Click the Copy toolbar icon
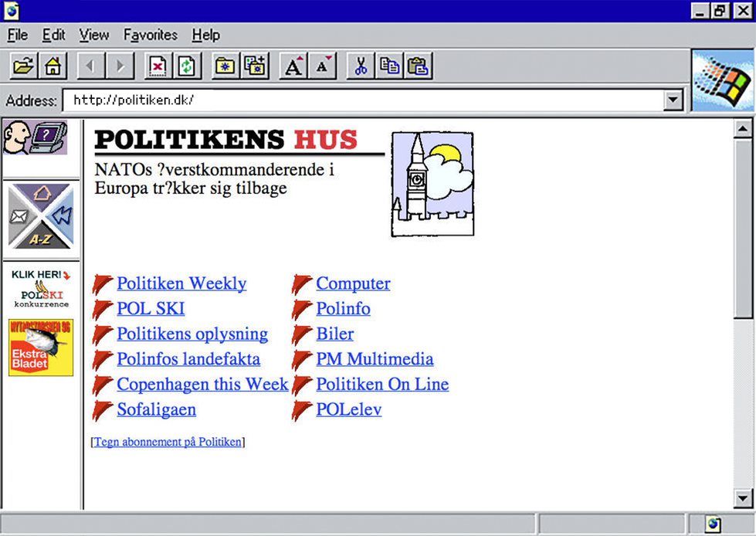The image size is (756, 536). pyautogui.click(x=389, y=66)
